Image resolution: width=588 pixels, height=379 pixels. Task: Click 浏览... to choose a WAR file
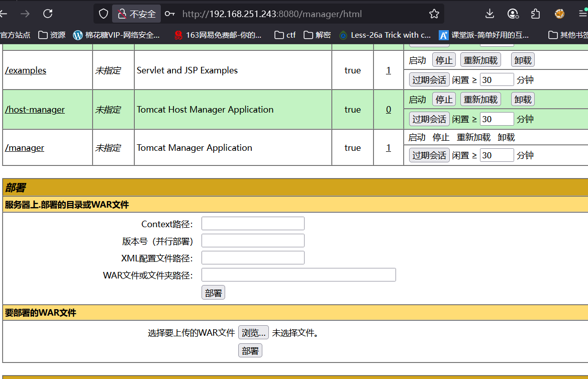253,332
